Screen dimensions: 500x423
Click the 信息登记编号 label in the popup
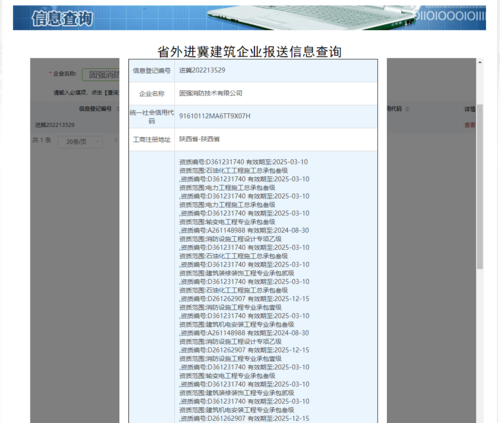pos(152,71)
